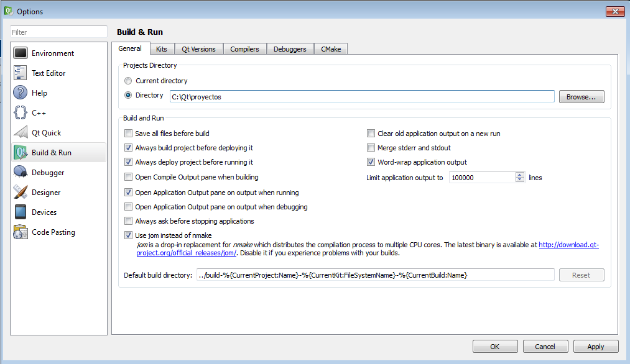Decrease the output line limit with down arrow
The width and height of the screenshot is (630, 364).
[x=520, y=180]
